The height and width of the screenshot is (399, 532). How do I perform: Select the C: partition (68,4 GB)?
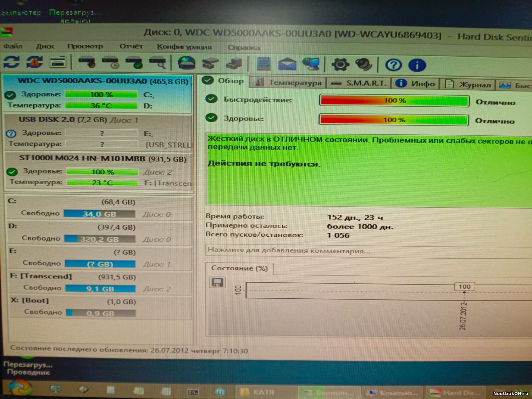(x=99, y=208)
